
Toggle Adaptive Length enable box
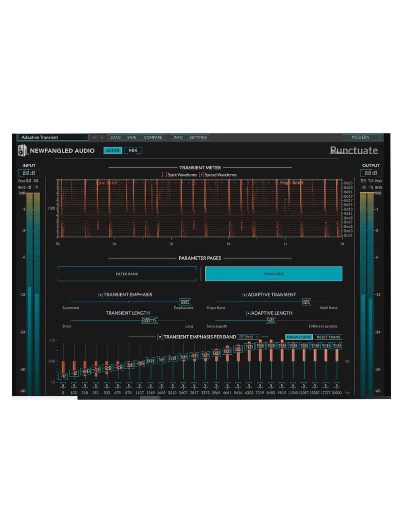point(248,313)
